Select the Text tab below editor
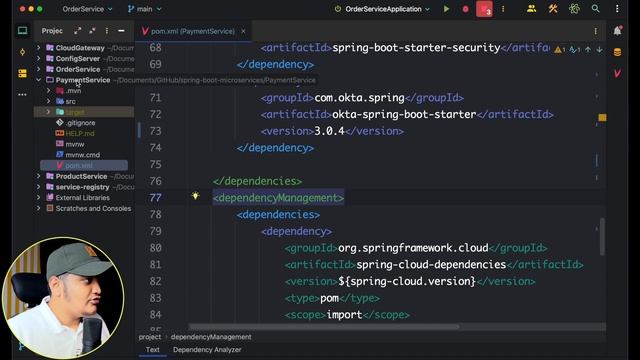Image resolution: width=640 pixels, height=360 pixels. [152, 349]
